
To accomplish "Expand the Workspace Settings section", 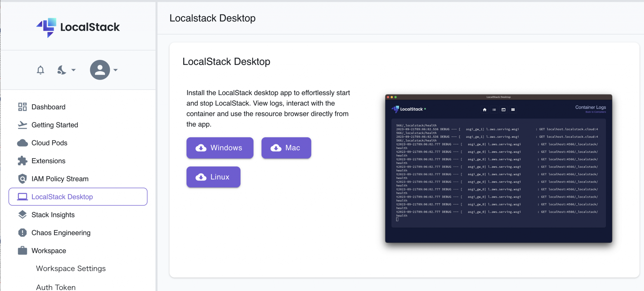I will [x=70, y=268].
